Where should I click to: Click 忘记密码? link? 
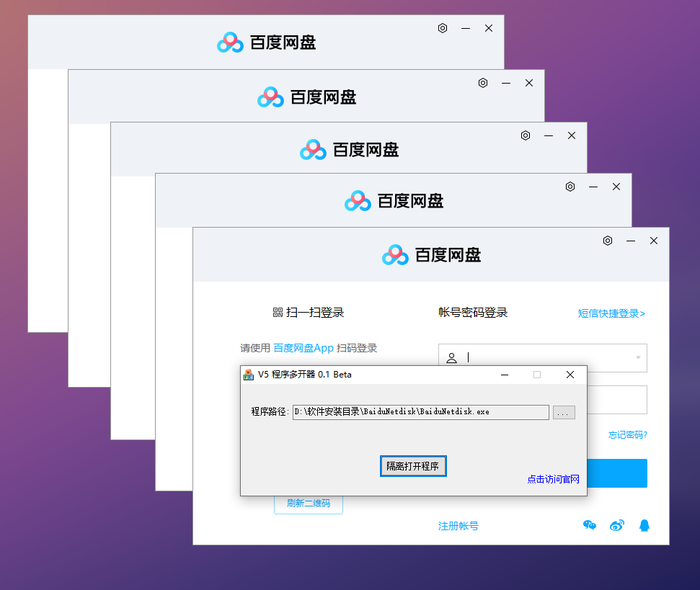coord(628,435)
